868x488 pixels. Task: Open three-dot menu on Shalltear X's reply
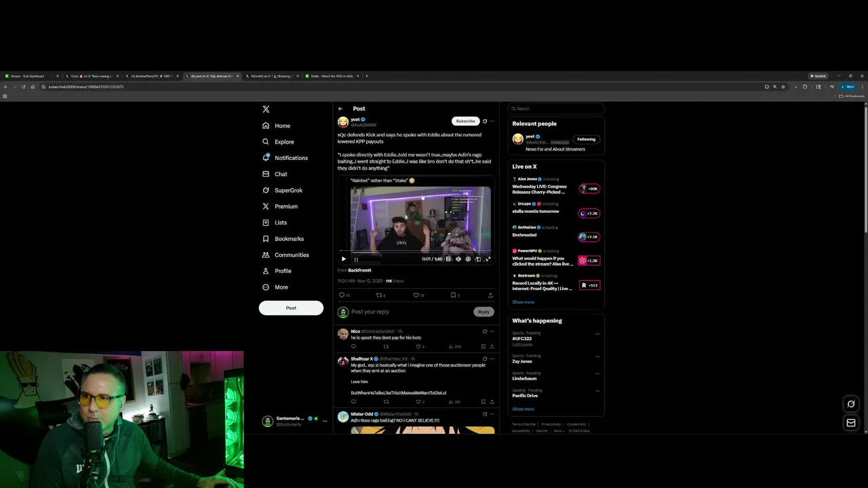pos(492,359)
